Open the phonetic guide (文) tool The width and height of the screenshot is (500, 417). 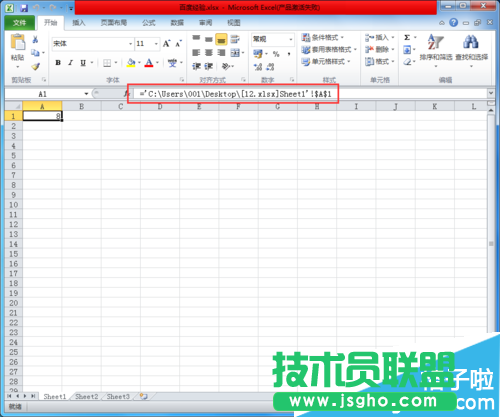[172, 63]
